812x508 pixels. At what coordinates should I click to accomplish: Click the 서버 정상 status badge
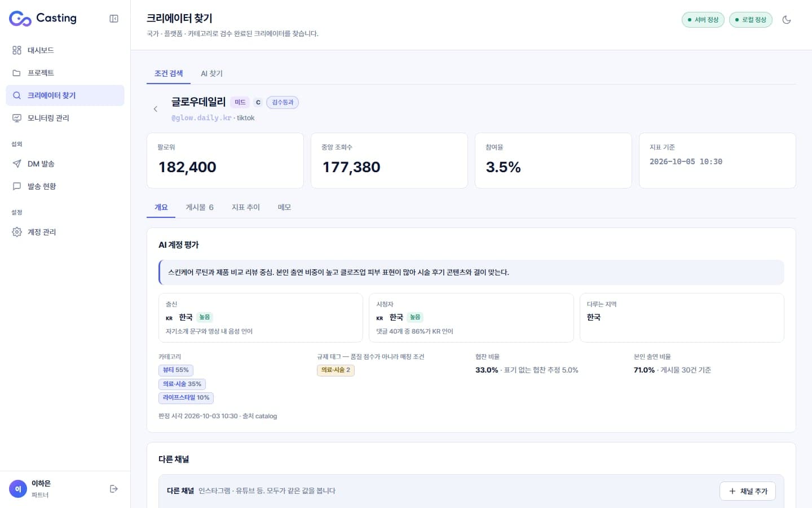pyautogui.click(x=703, y=20)
